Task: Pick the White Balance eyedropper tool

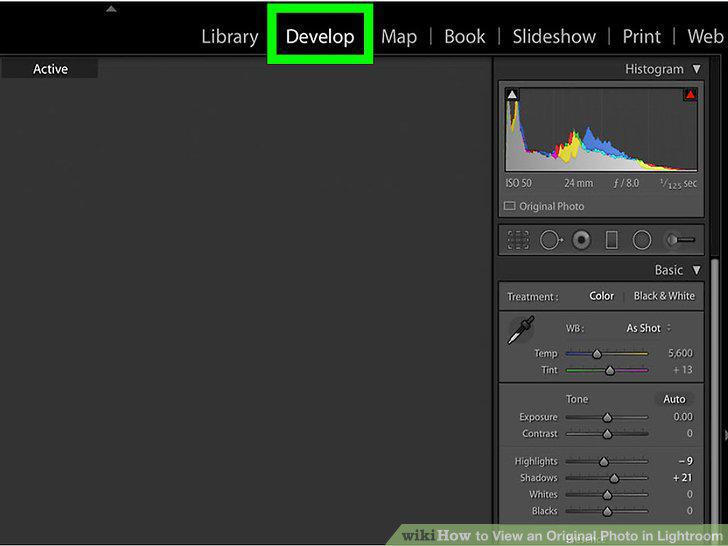Action: (x=521, y=330)
